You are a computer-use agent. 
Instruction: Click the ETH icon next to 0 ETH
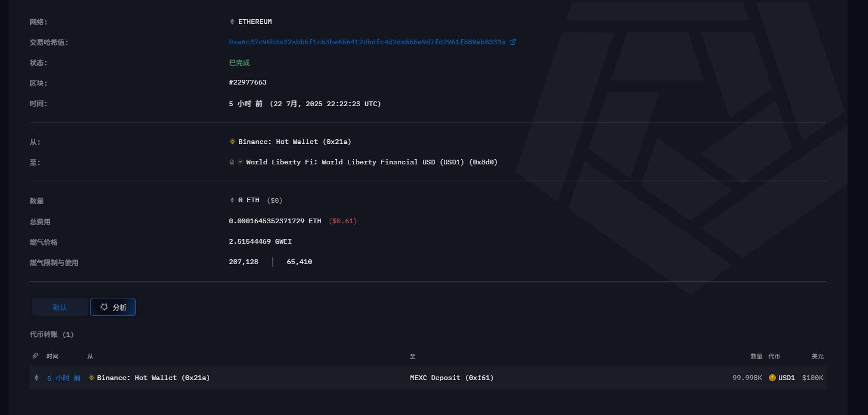click(232, 200)
